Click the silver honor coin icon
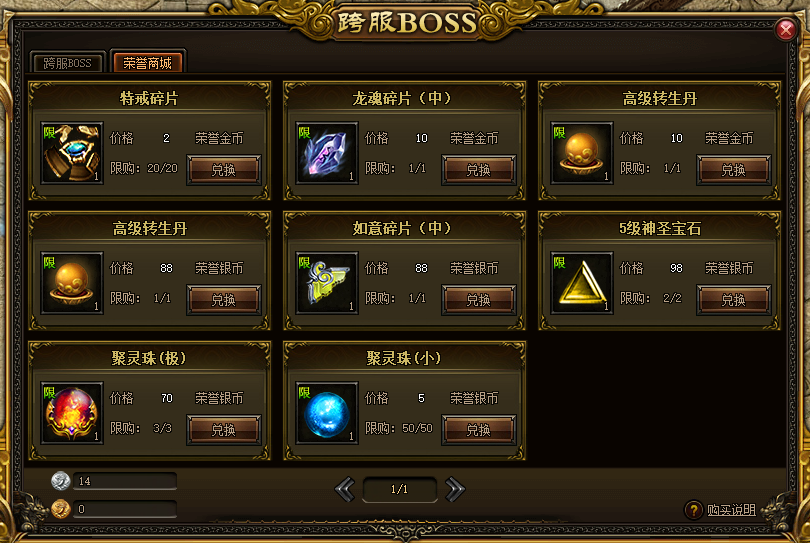Viewport: 810px width, 543px height. click(60, 481)
